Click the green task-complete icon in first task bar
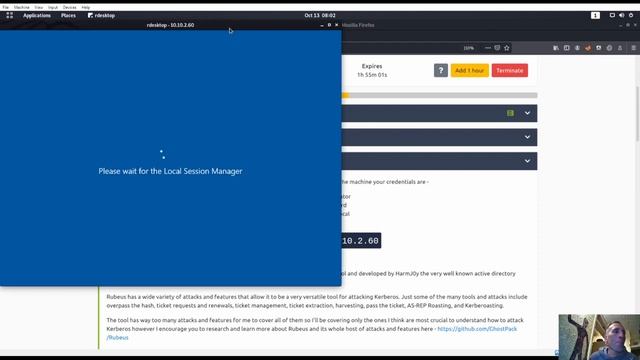This screenshot has height=360, width=640. coord(510,113)
